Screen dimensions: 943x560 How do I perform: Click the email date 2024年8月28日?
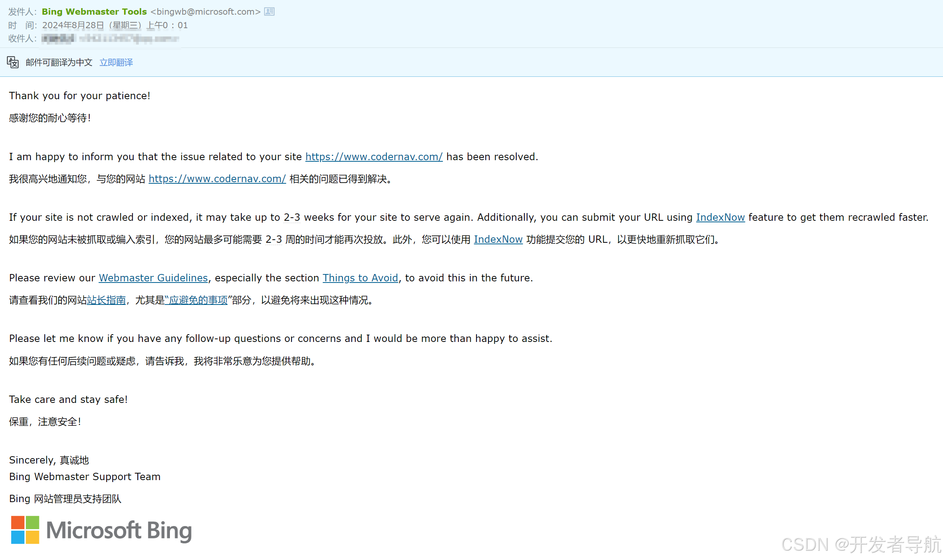click(73, 25)
